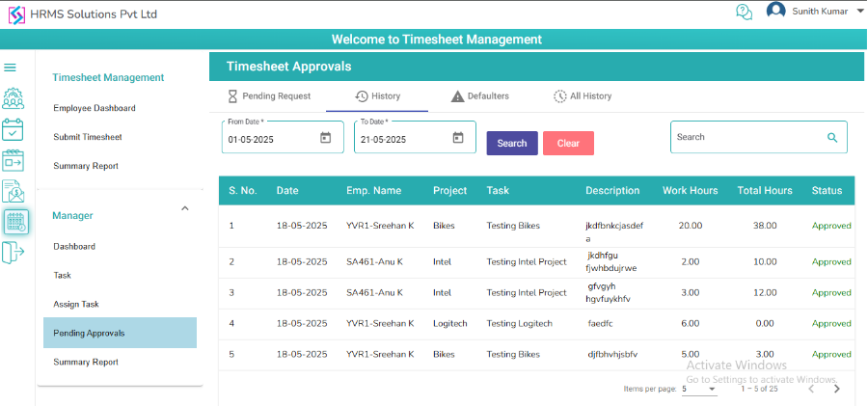Click the help chat icon in header
The height and width of the screenshot is (406, 868).
point(744,13)
